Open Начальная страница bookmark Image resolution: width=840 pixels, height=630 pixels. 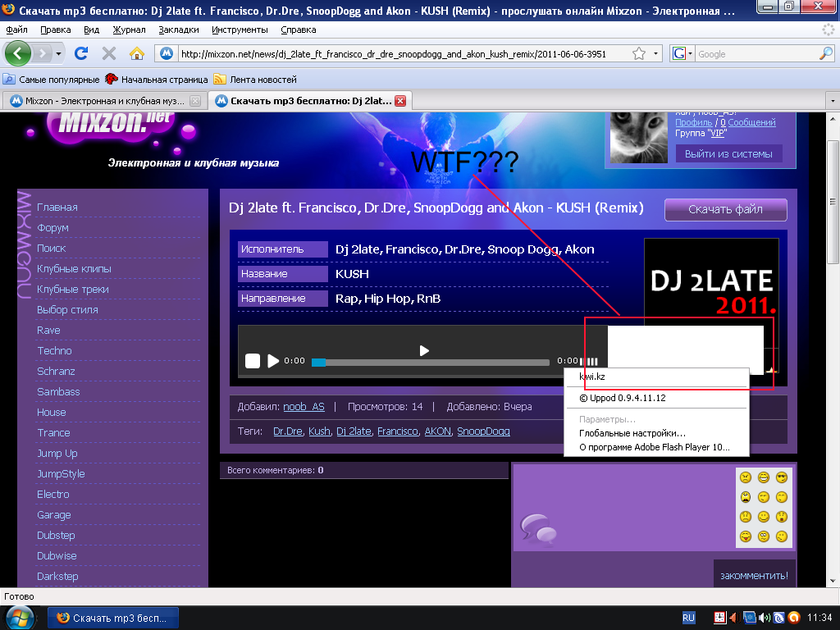point(157,80)
